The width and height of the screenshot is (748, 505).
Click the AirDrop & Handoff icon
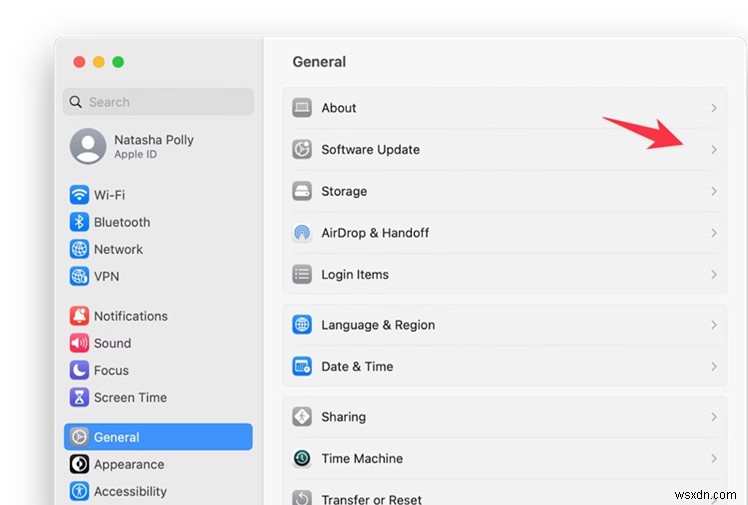[x=302, y=233]
